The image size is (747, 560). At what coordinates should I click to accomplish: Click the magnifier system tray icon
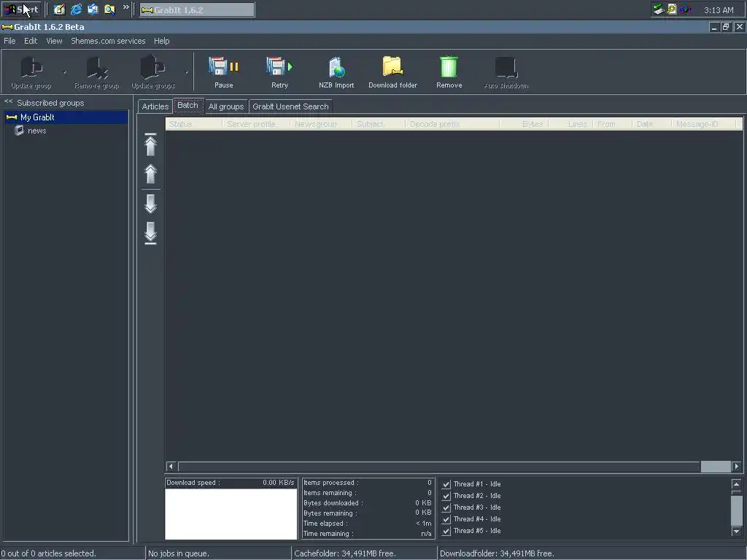click(672, 9)
